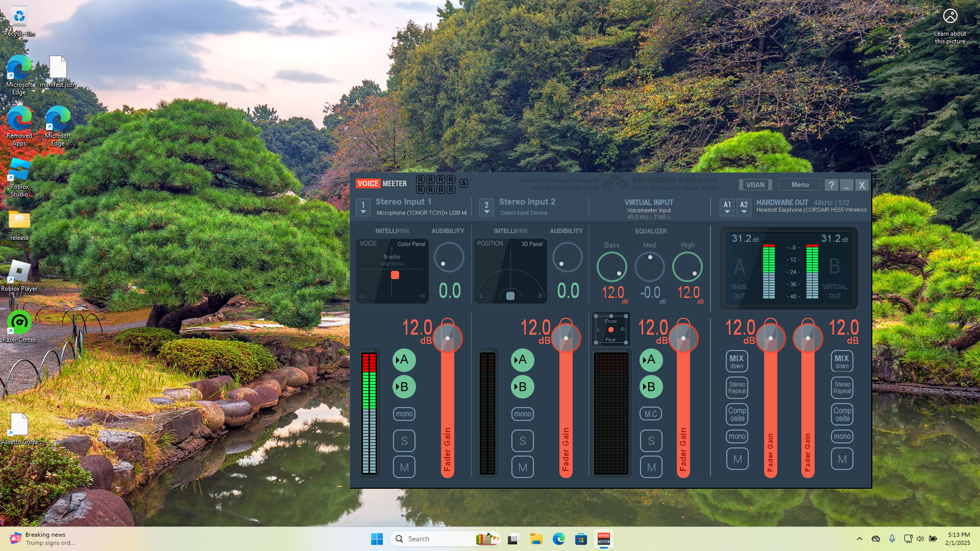
Task: Open the VBAN settings
Action: (x=755, y=185)
